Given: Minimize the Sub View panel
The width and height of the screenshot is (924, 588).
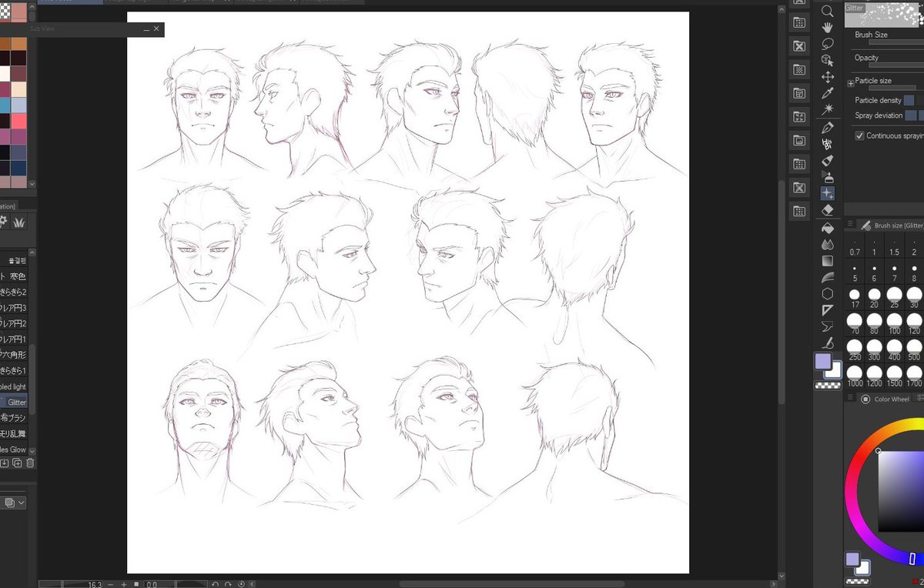Looking at the screenshot, I should click(x=146, y=28).
